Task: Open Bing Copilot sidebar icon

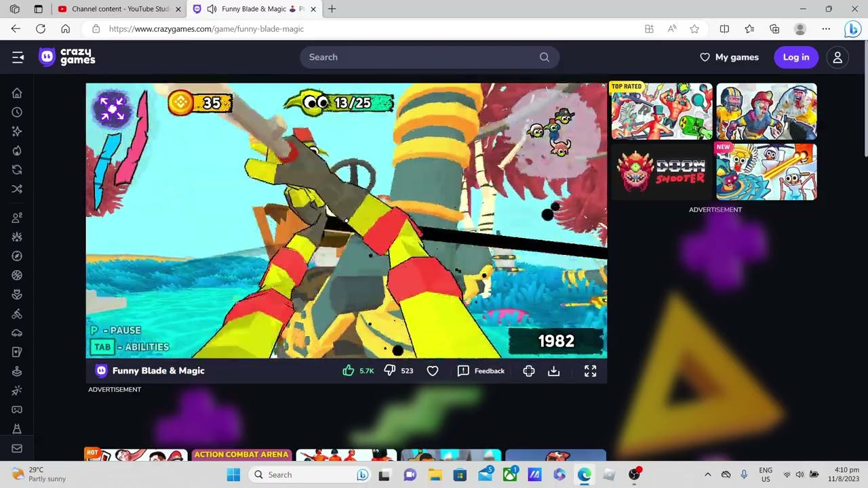Action: (853, 28)
